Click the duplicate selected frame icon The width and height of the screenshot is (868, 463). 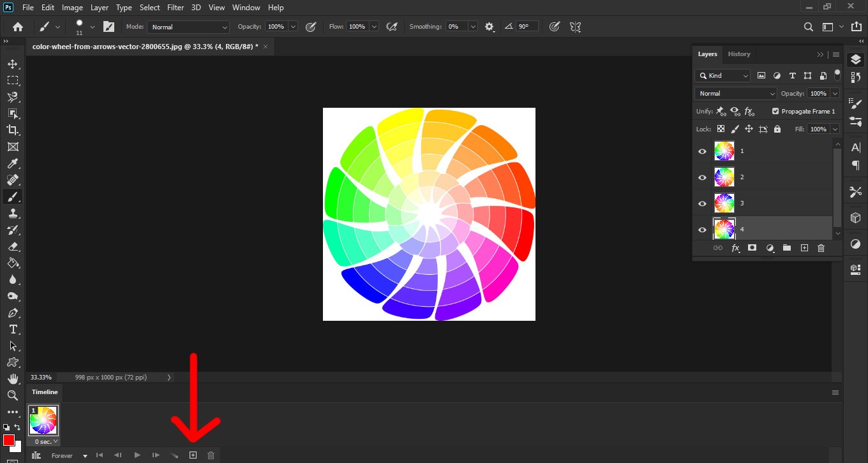click(193, 455)
